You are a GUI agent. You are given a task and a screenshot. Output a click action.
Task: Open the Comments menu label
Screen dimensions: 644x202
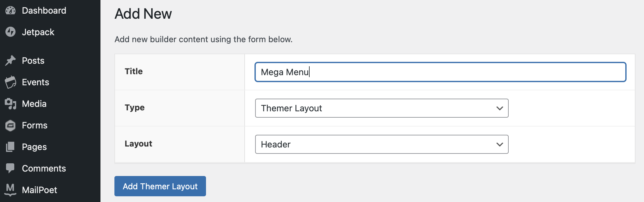(x=44, y=168)
